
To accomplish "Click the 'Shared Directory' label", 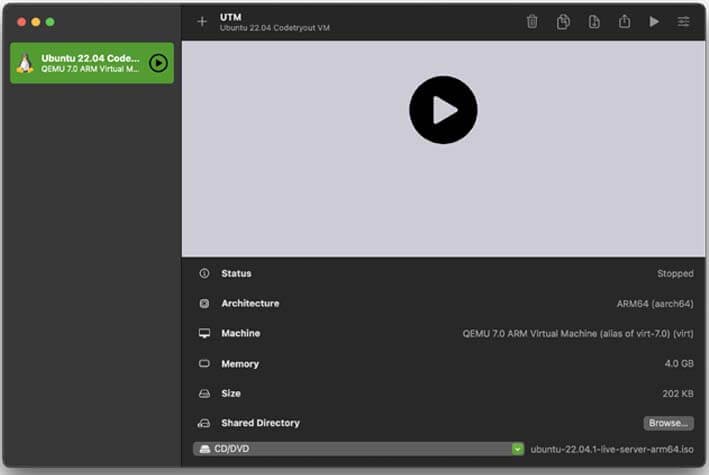I will click(260, 423).
